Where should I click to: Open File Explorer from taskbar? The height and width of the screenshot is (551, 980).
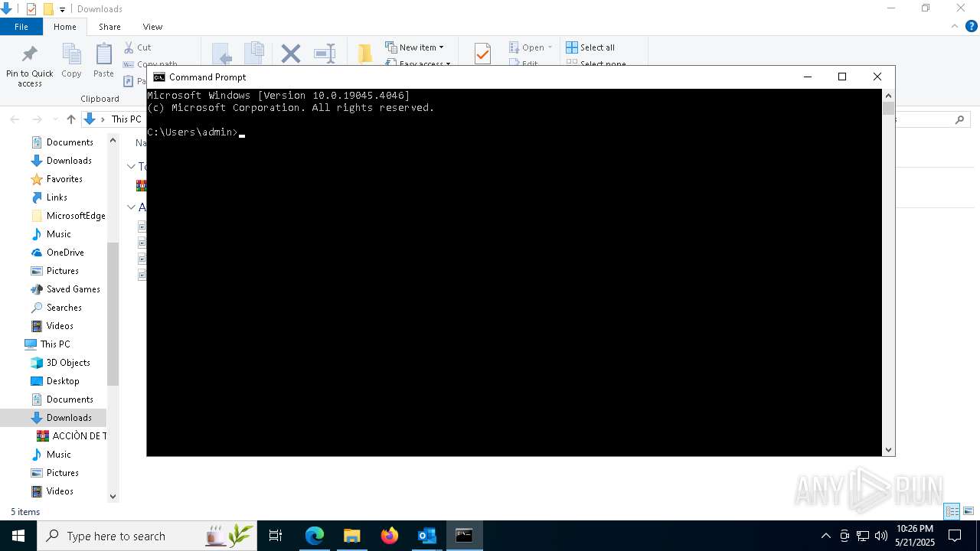coord(352,536)
